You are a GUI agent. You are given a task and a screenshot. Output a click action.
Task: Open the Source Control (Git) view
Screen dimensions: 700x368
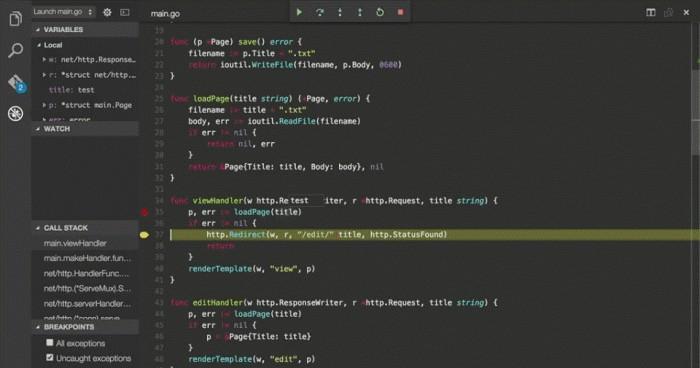(16, 83)
